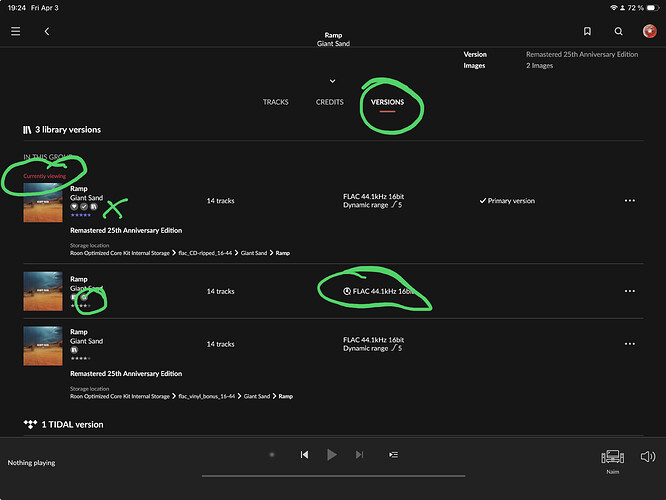This screenshot has width=666, height=500.
Task: Click the second version's FLAC 44.1kHz quality icon
Action: [347, 291]
